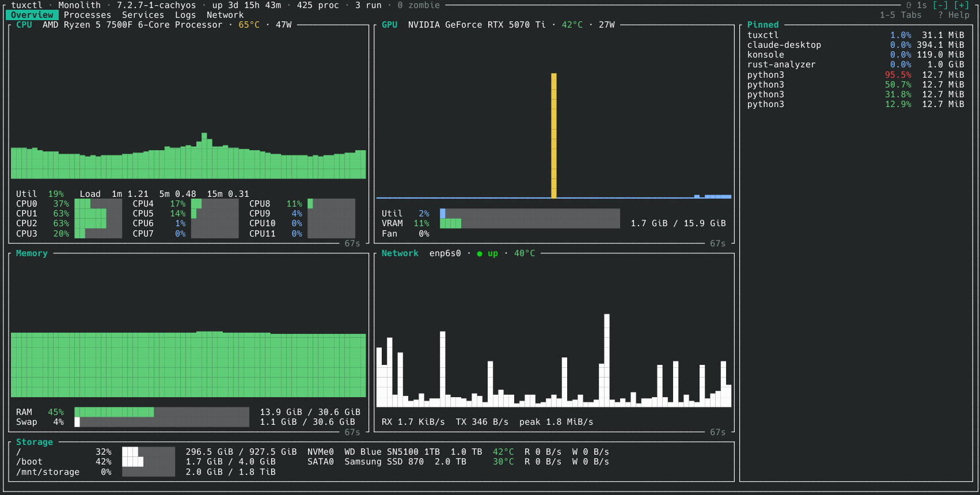Screen dimensions: 980x495
Task: Select the python3 process using 50.7% CPU
Action: point(856,85)
